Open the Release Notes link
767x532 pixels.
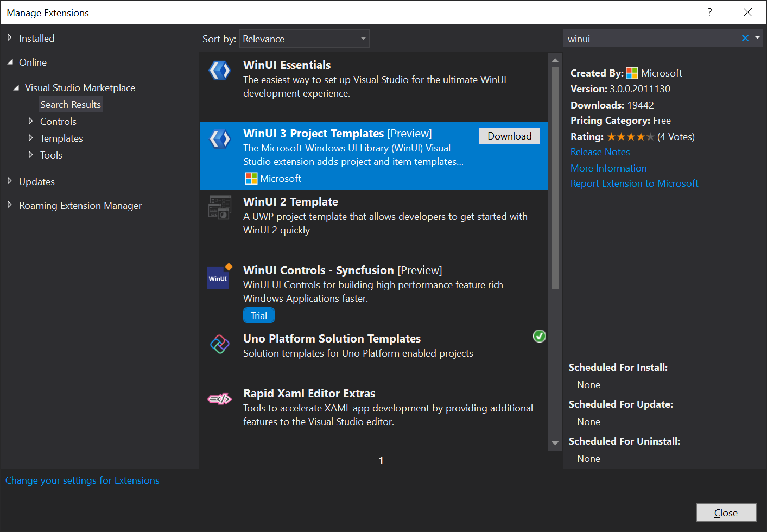600,152
